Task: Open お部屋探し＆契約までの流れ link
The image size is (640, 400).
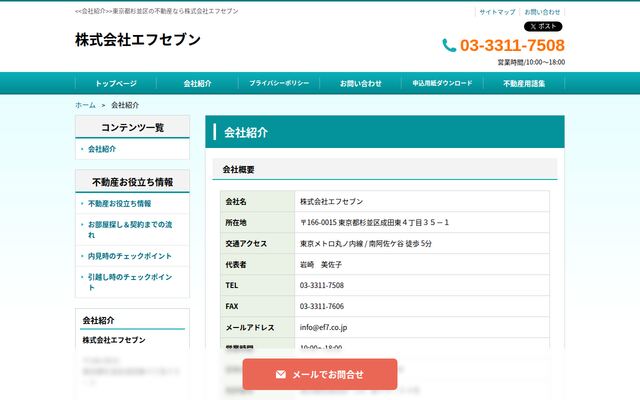Action: [x=130, y=229]
